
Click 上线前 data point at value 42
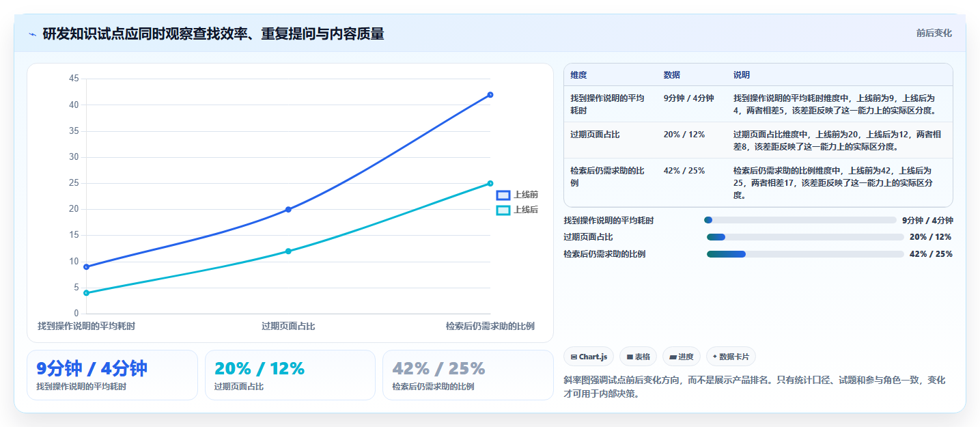click(490, 95)
